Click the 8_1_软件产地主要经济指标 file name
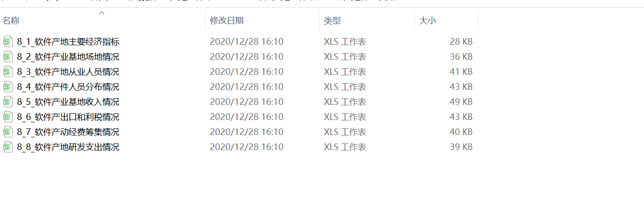The height and width of the screenshot is (198, 644). (68, 41)
